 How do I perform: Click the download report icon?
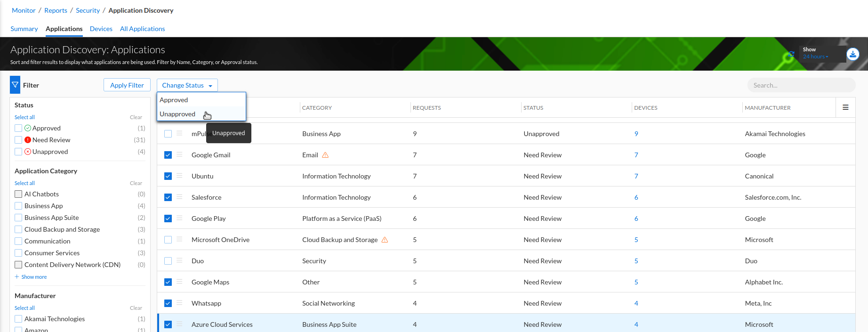[x=852, y=54]
